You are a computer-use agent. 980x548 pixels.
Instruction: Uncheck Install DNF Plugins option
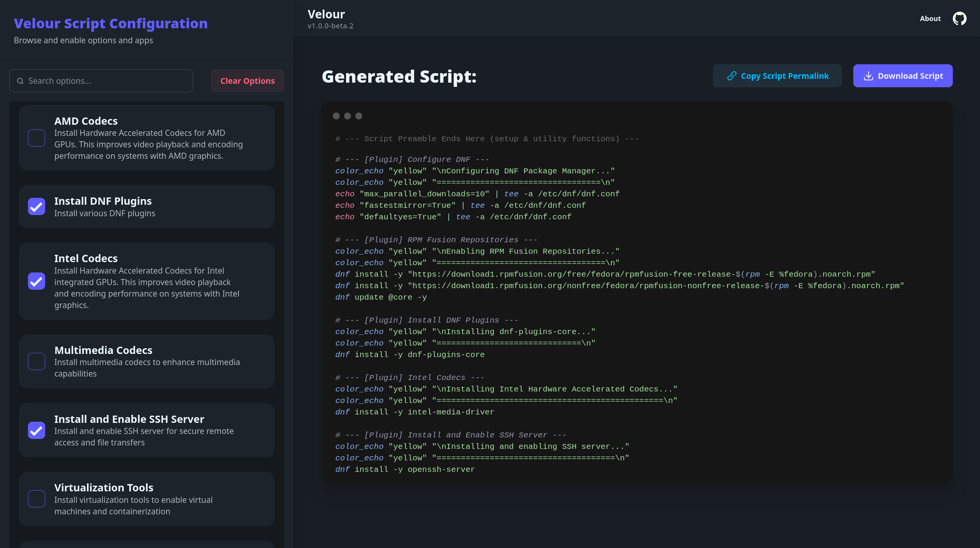36,207
